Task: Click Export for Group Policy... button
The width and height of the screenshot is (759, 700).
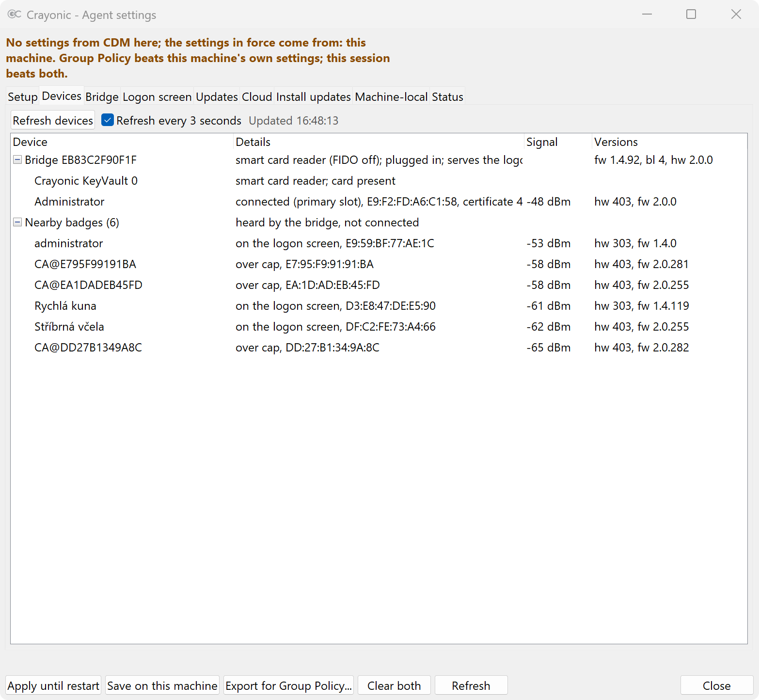Action: [289, 685]
